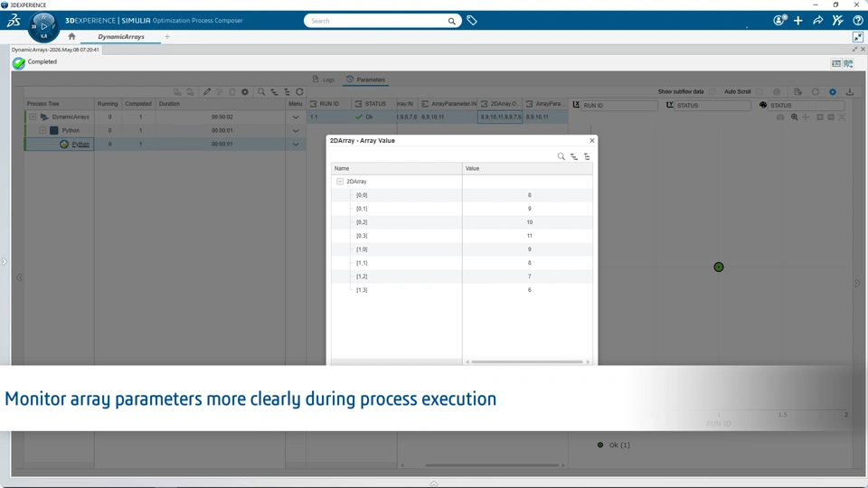Select the zoom magnifier graph tool
This screenshot has height=488, width=868.
pos(795,117)
